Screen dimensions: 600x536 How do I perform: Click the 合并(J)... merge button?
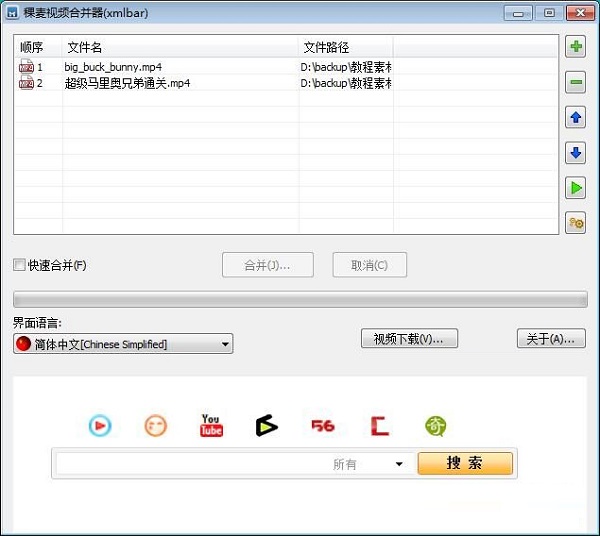[267, 265]
